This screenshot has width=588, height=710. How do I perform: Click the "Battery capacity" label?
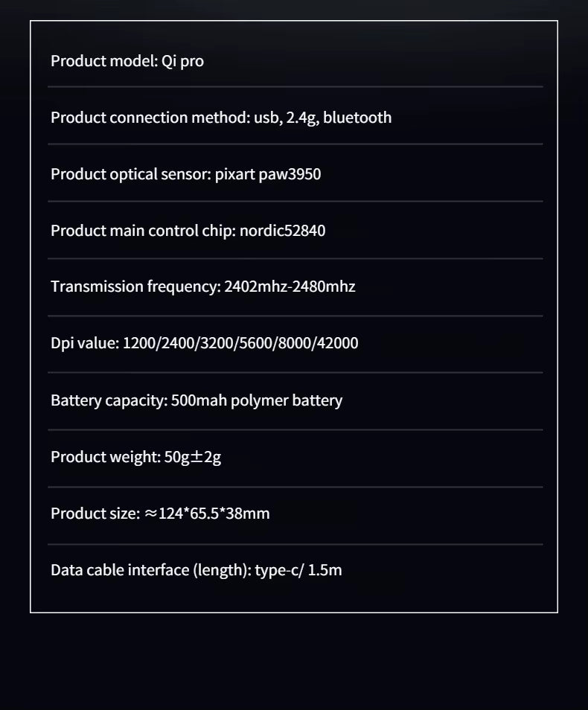tap(108, 400)
